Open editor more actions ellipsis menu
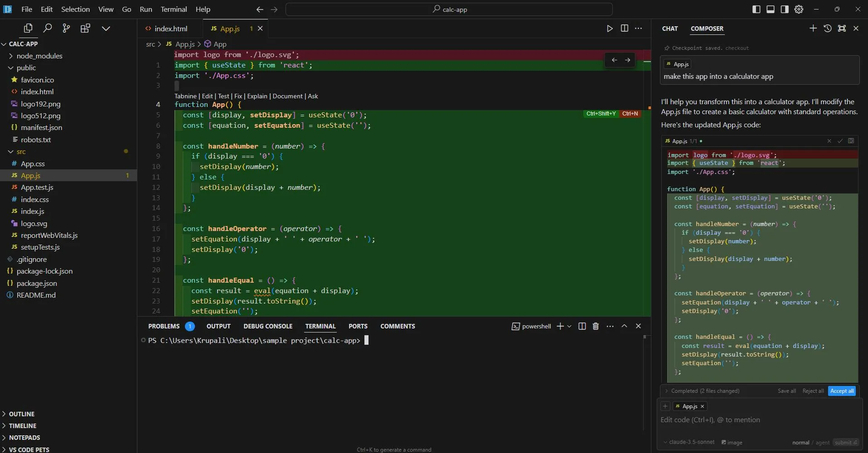The height and width of the screenshot is (453, 868). click(638, 29)
